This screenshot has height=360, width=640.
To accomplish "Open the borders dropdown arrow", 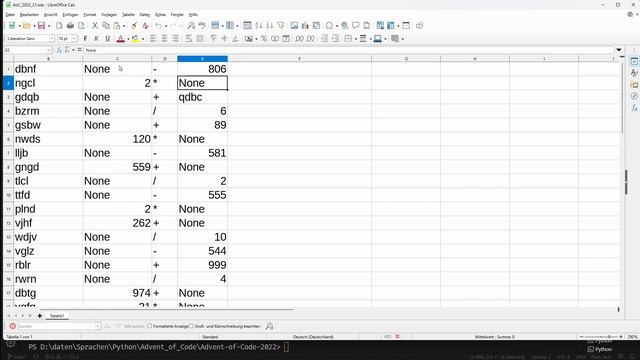I will pos(356,39).
